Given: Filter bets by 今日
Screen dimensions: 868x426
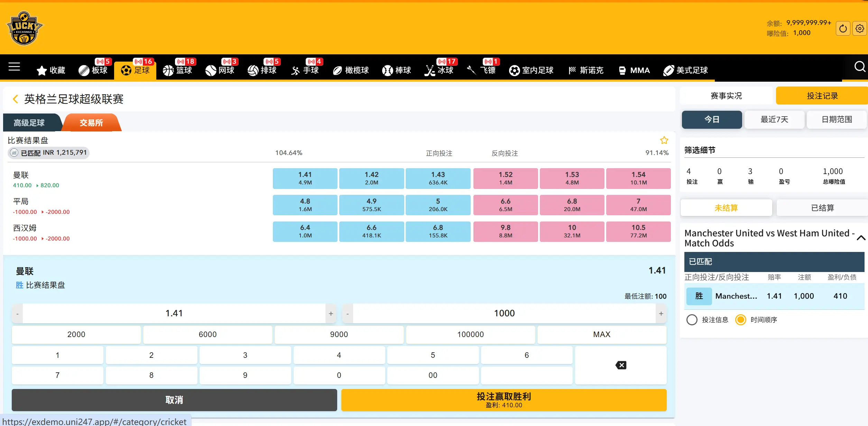Looking at the screenshot, I should tap(712, 120).
